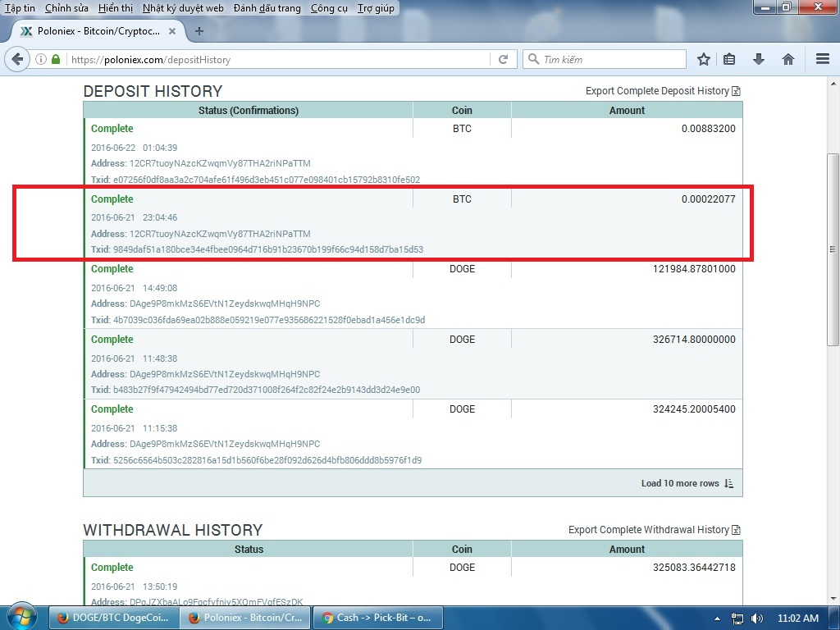
Task: Click timestamp 2016-06-21 23:04:46
Action: [x=134, y=217]
